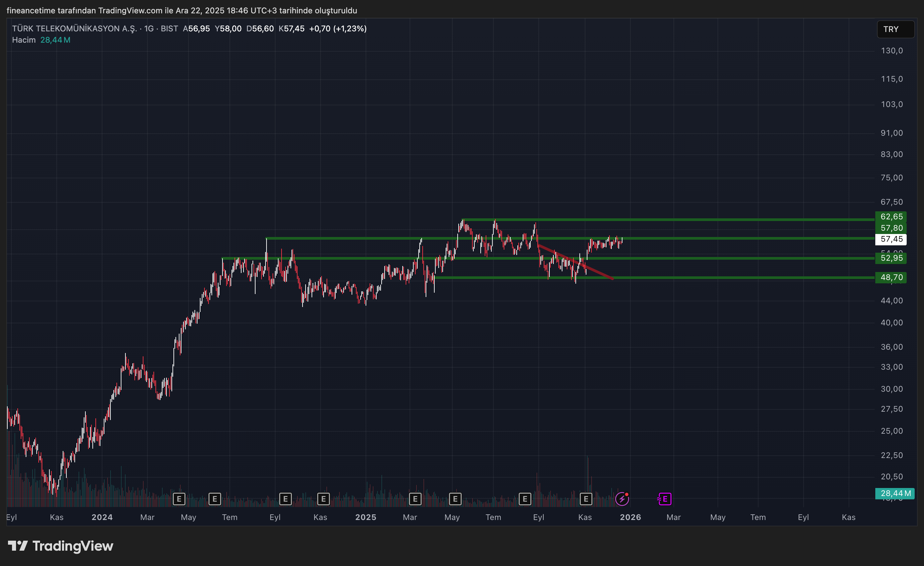
Task: Click the magenta upcoming earnings E icon
Action: [664, 499]
